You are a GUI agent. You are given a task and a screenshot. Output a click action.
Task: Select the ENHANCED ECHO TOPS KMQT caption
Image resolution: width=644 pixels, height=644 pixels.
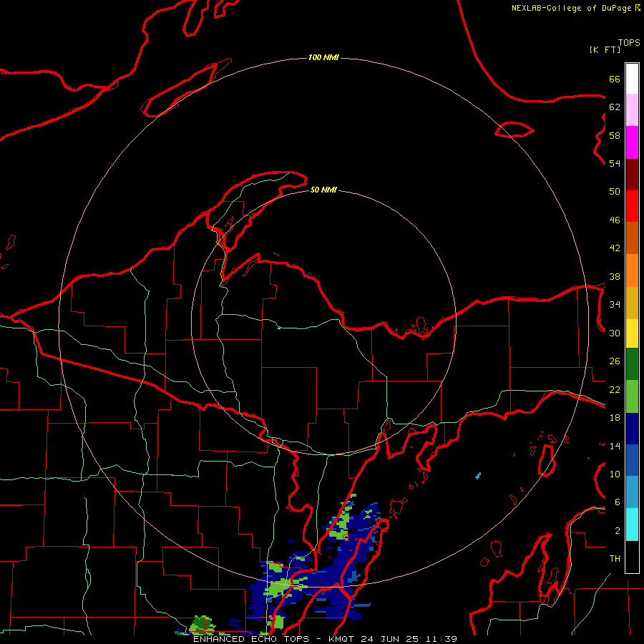click(325, 639)
